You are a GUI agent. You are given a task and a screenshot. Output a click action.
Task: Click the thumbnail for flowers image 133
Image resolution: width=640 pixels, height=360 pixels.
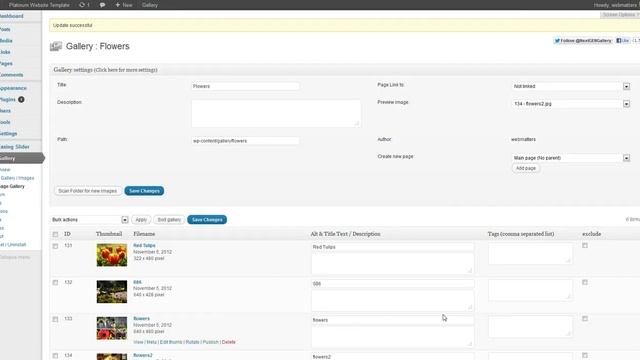[x=112, y=328]
